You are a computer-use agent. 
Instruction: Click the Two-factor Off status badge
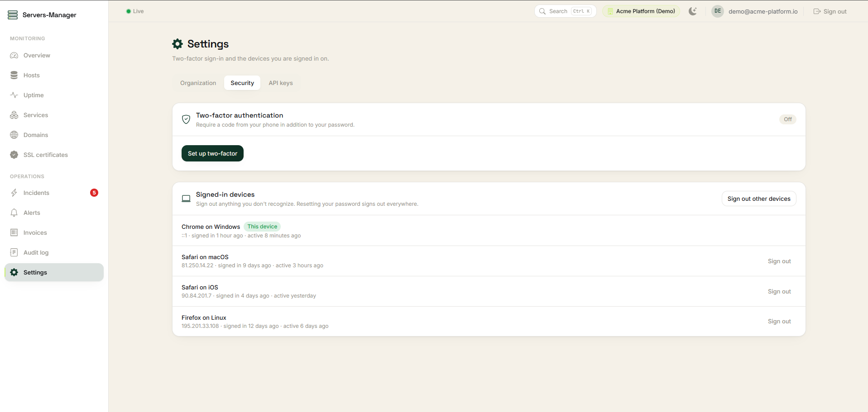(788, 119)
